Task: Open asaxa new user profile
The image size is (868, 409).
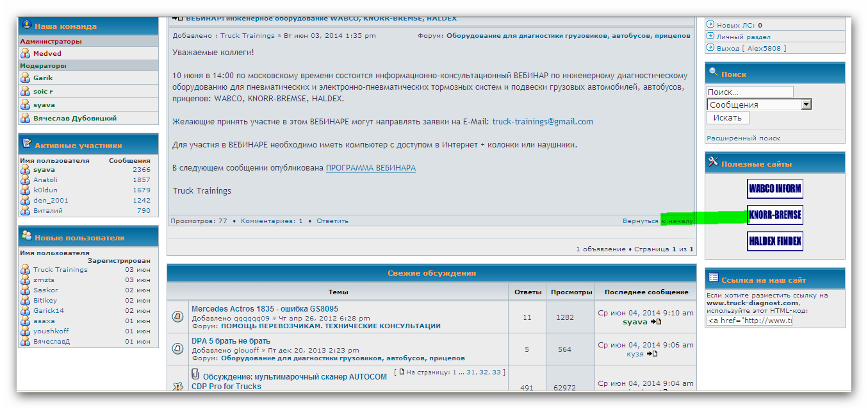Action: tap(44, 321)
